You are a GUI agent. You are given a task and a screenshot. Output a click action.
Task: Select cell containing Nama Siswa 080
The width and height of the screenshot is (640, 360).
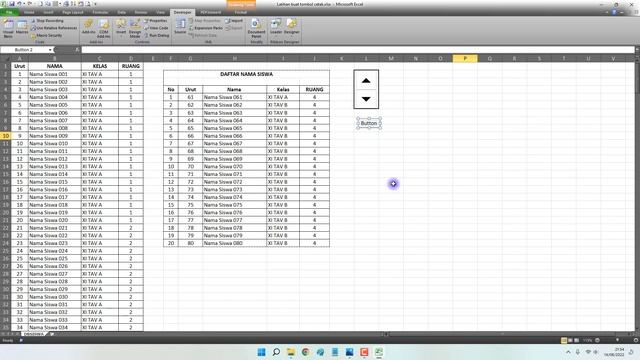coord(234,243)
